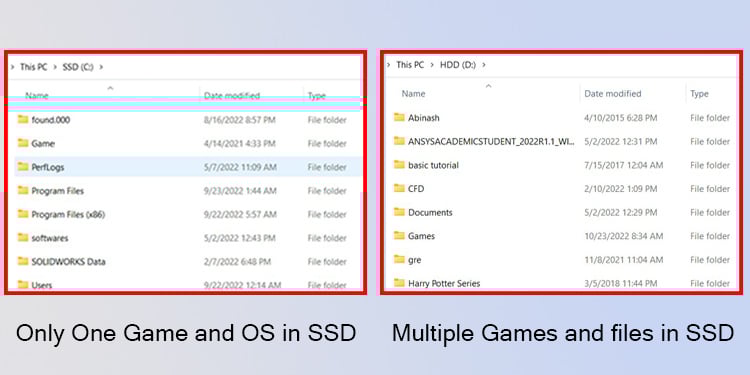Click the Users folder icon

point(23,285)
